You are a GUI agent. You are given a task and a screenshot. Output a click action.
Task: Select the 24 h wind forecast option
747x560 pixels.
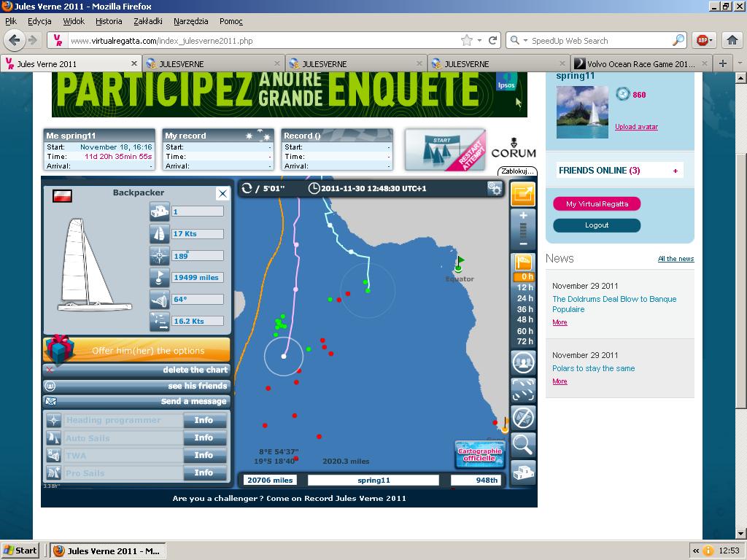click(x=525, y=298)
